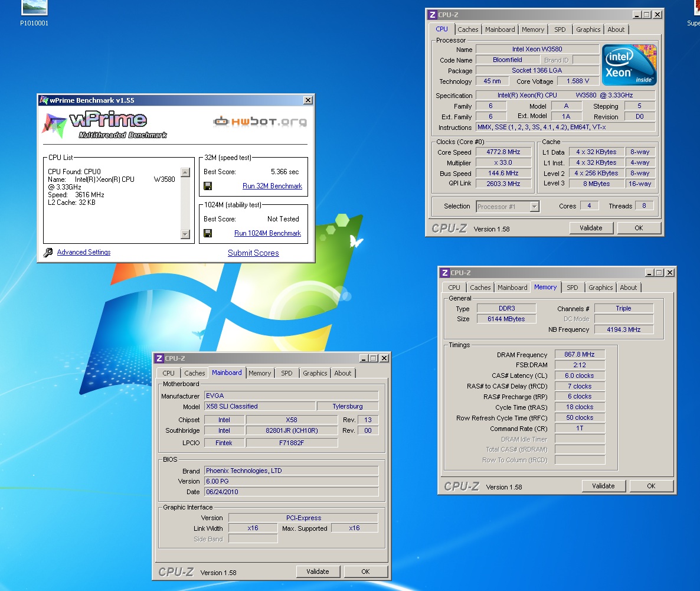The image size is (700, 591).
Task: Click the processor Name field 'Intel Xeon W3580'
Action: point(537,49)
